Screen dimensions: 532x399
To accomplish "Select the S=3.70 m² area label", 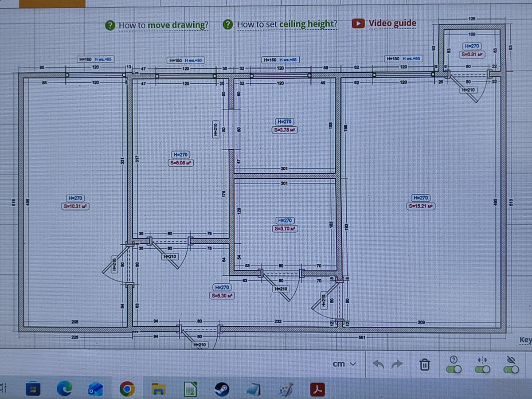I will pyautogui.click(x=284, y=229).
